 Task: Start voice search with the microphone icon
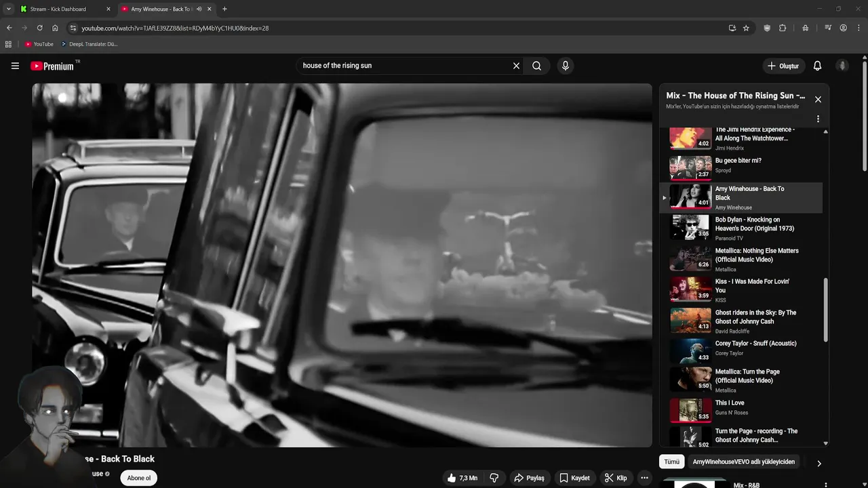tap(565, 66)
